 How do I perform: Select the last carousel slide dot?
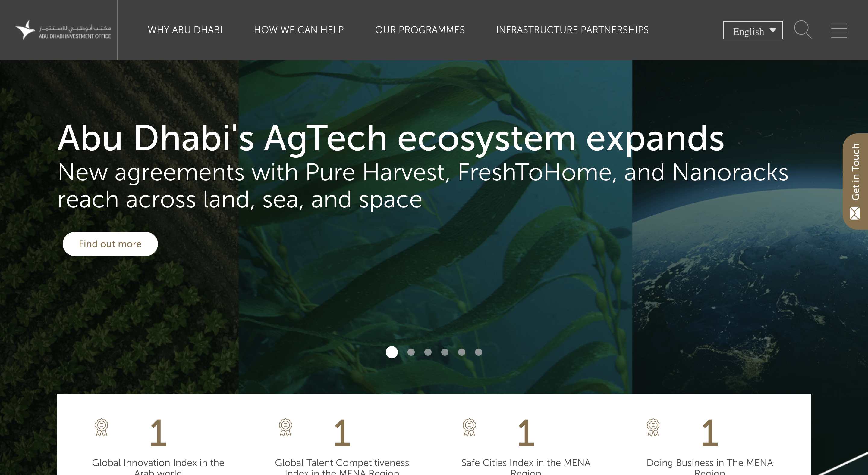tap(479, 352)
